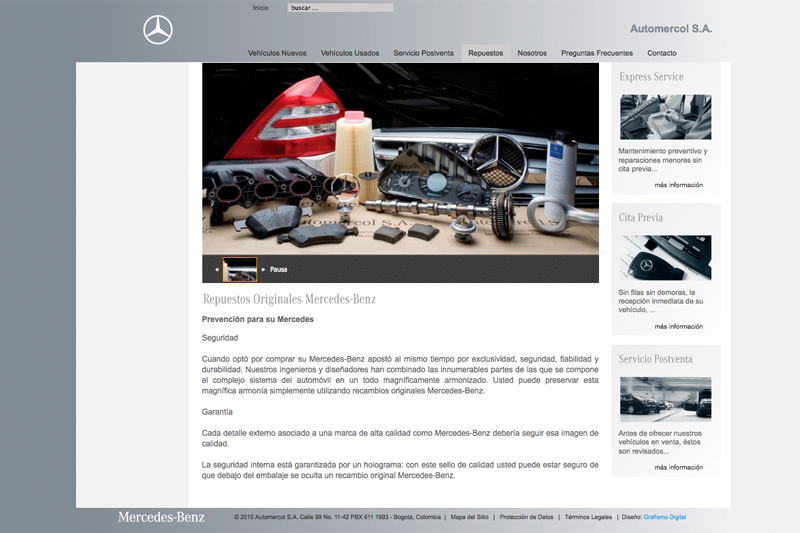
Task: Pause the slideshow via Pausa
Action: (279, 269)
